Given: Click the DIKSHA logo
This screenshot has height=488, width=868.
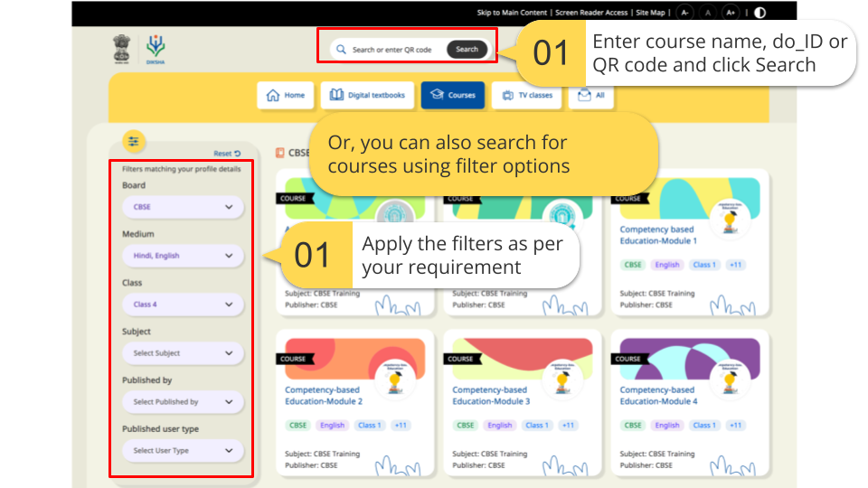Looking at the screenshot, I should 156,49.
